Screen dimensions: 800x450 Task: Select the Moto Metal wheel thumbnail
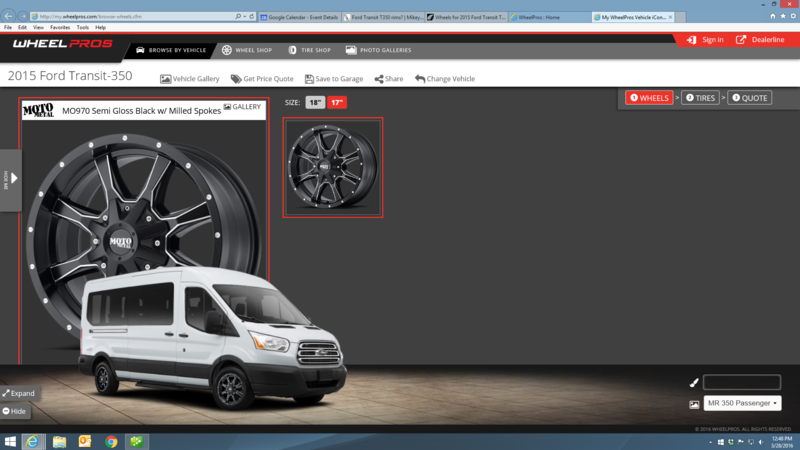pyautogui.click(x=333, y=168)
